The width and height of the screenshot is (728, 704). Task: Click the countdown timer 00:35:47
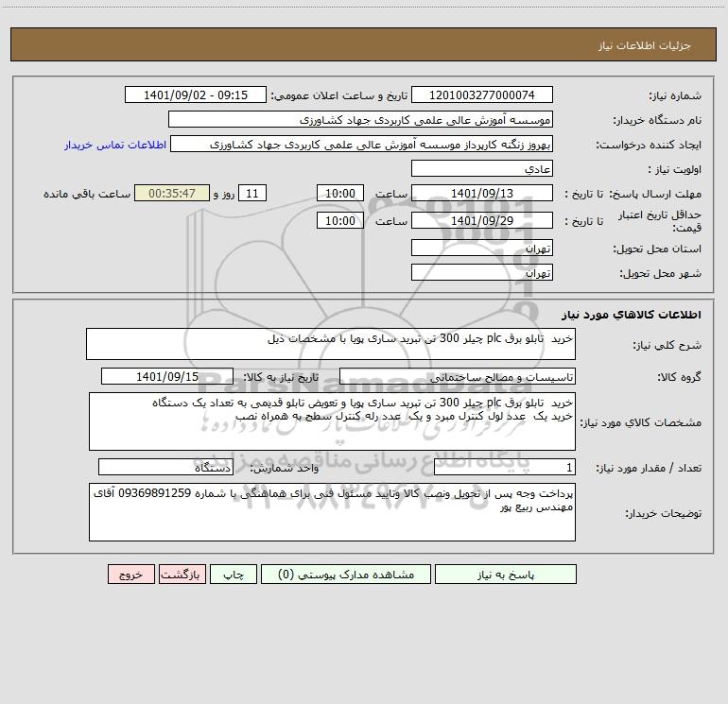pos(172,193)
